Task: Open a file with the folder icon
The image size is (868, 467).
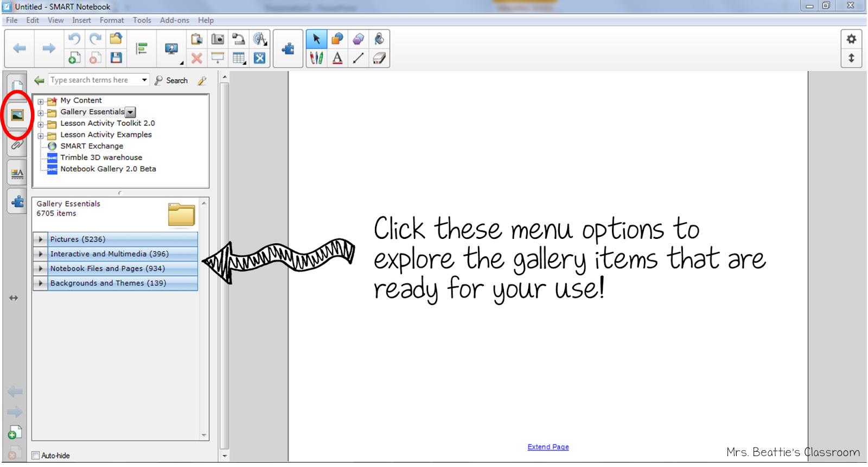Action: pyautogui.click(x=116, y=39)
